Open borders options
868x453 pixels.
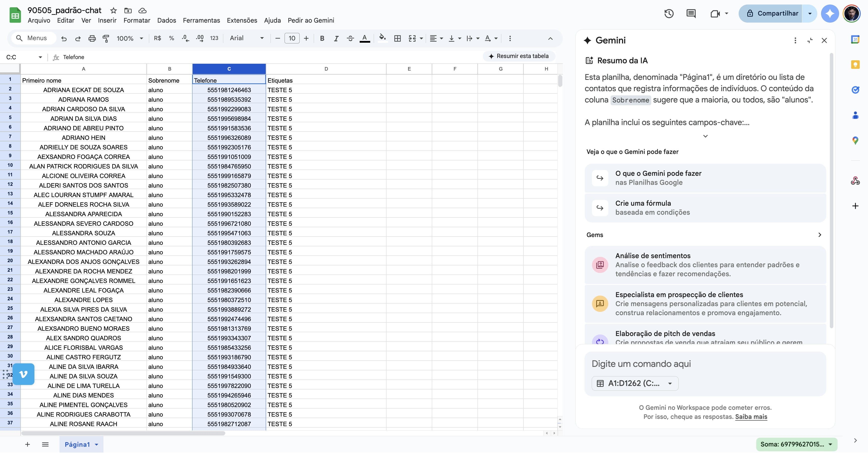coord(397,38)
